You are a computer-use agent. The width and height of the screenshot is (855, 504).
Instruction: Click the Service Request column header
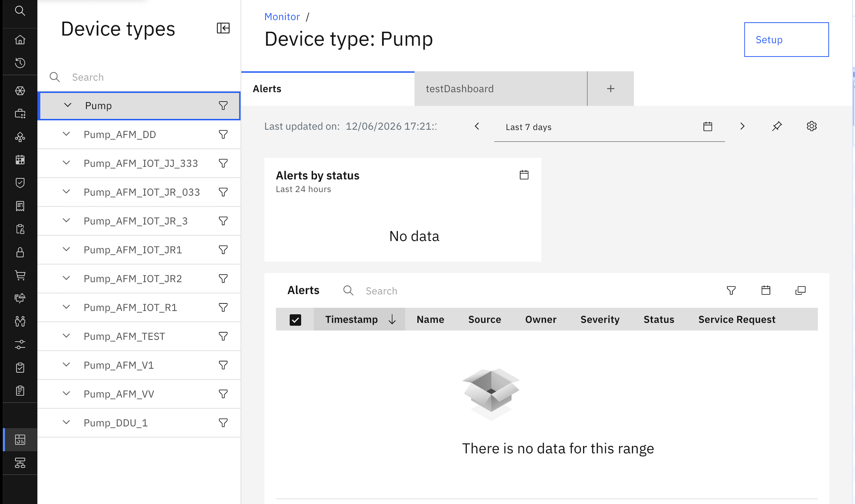pyautogui.click(x=737, y=320)
